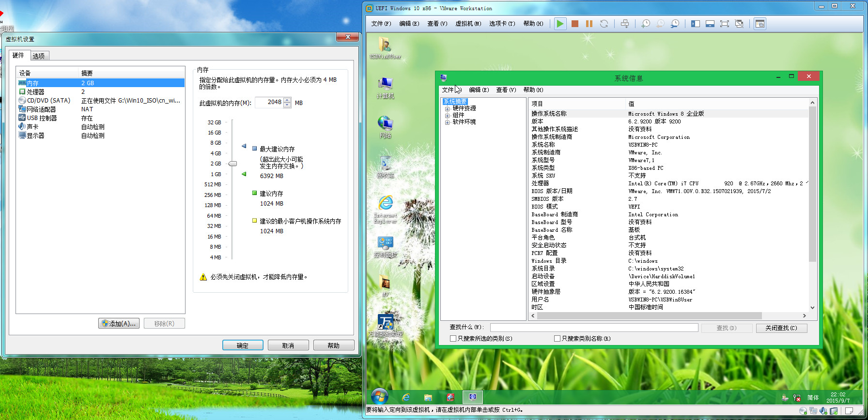868x420 pixels.
Task: Open the 计算机 desktop icon in guest
Action: tap(385, 88)
